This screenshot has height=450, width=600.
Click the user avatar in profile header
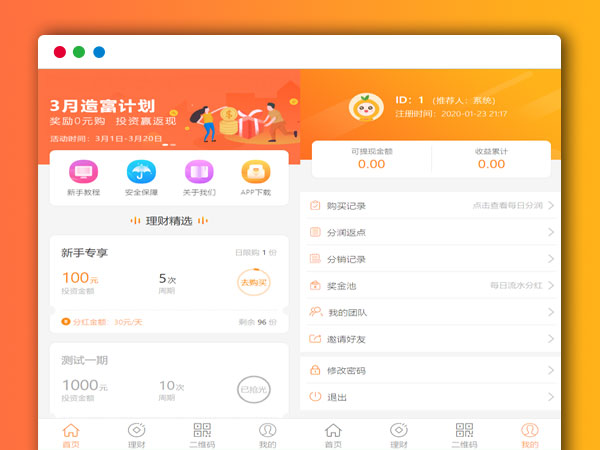(x=366, y=107)
